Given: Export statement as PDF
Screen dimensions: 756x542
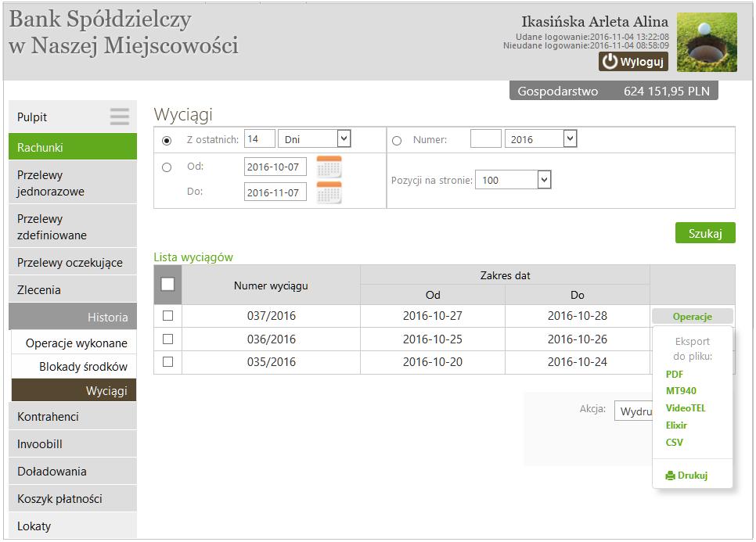Looking at the screenshot, I should [x=675, y=374].
